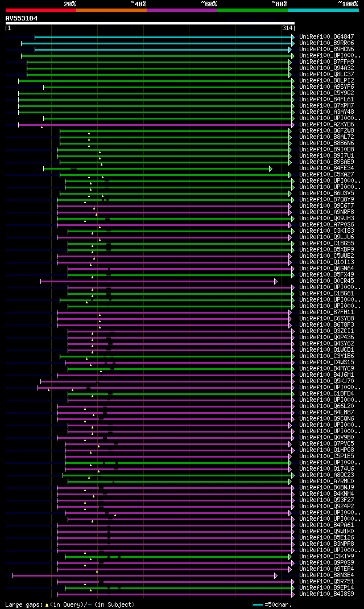
Task: Choose the UniRef100_B8AL72 entry
Action: (x=326, y=137)
